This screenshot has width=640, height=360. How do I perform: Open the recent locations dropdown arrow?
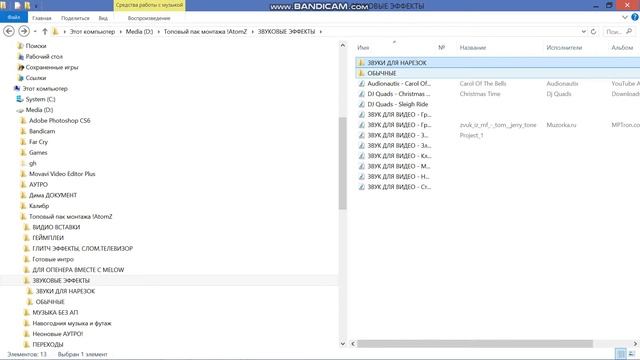(x=35, y=31)
